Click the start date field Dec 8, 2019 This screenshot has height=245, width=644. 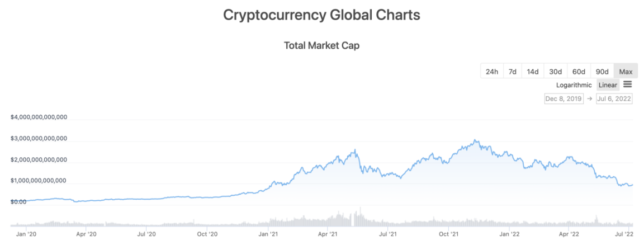click(563, 99)
